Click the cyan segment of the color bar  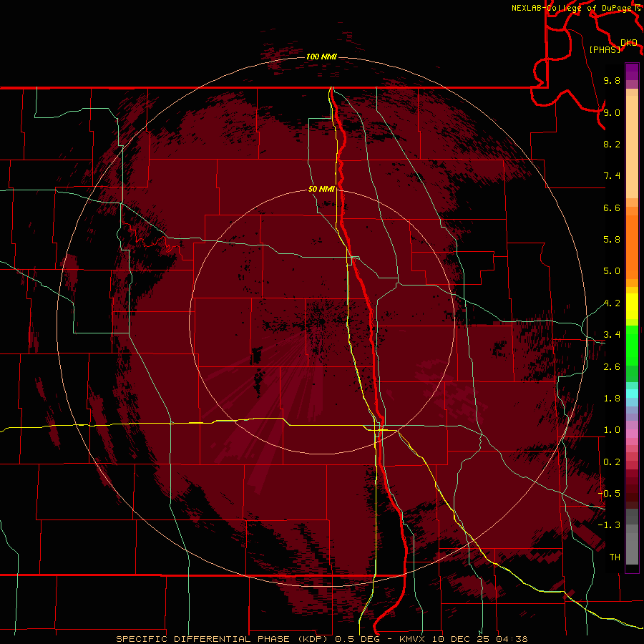(632, 394)
